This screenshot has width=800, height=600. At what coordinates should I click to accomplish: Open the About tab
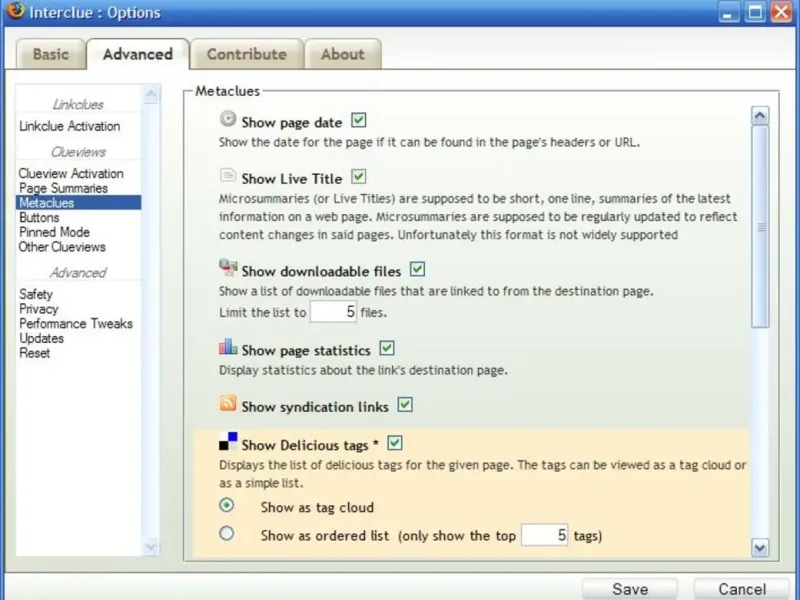(343, 54)
